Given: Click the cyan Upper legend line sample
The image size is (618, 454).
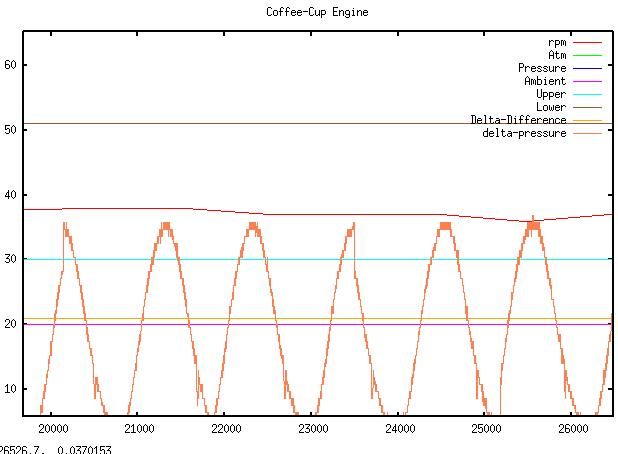Looking at the screenshot, I should click(586, 94).
